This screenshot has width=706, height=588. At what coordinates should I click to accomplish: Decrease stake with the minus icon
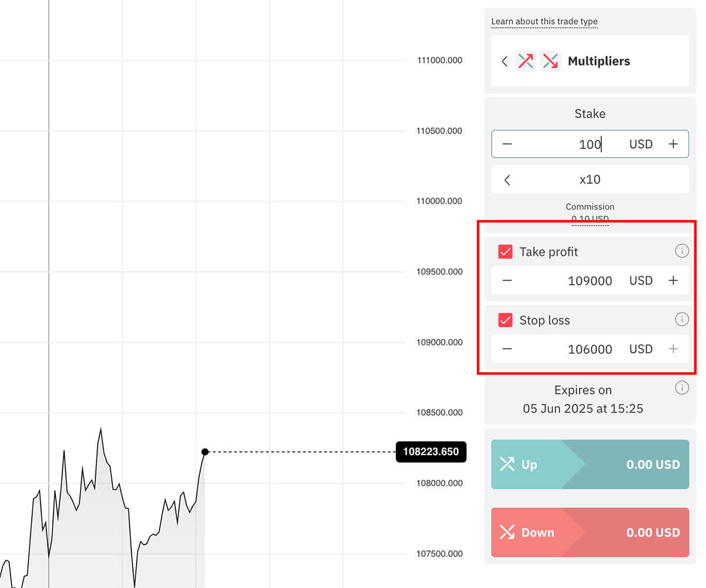507,144
